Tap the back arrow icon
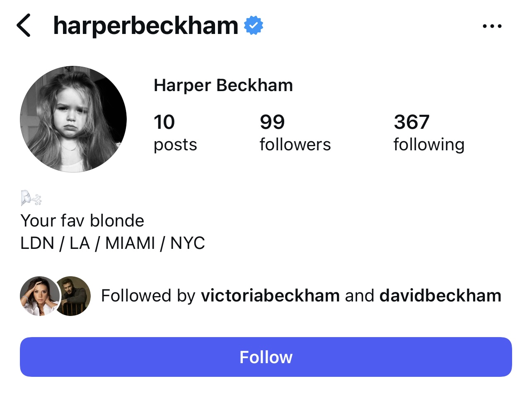The height and width of the screenshot is (405, 532). point(24,26)
